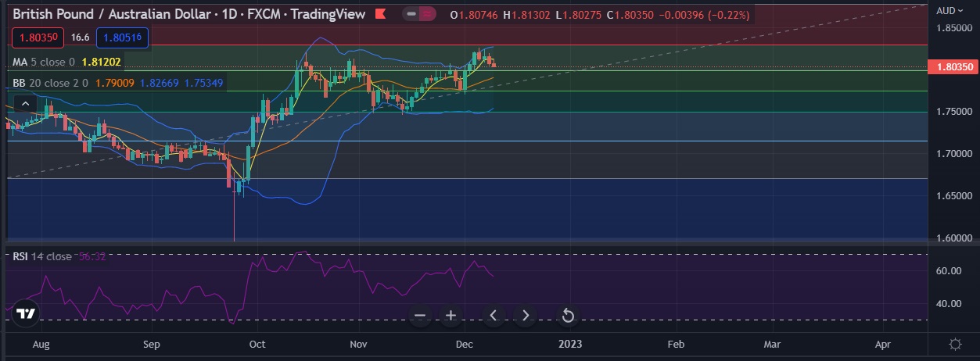
Task: Open the AUD currency dropdown
Action: [950, 10]
